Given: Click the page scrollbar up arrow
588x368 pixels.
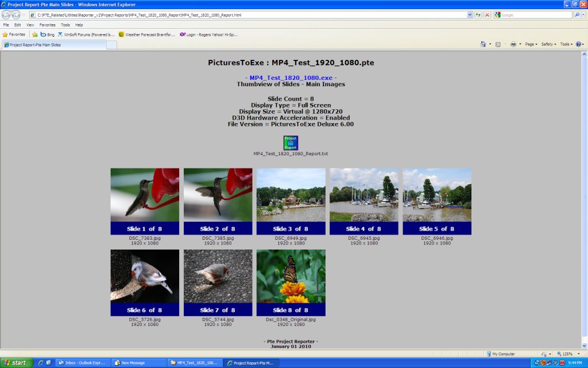Looking at the screenshot, I should [x=584, y=55].
